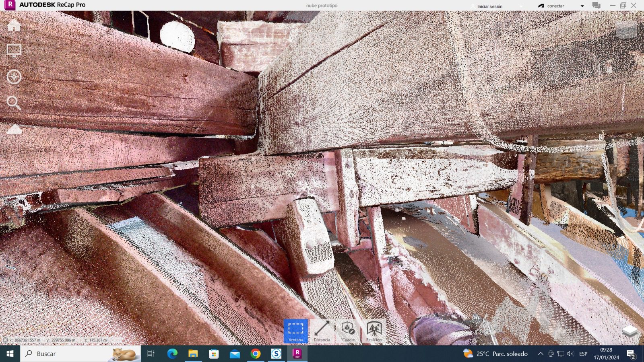Open the cloud icon in left sidebar
Viewport: 644px width, 362px height.
coord(14,130)
